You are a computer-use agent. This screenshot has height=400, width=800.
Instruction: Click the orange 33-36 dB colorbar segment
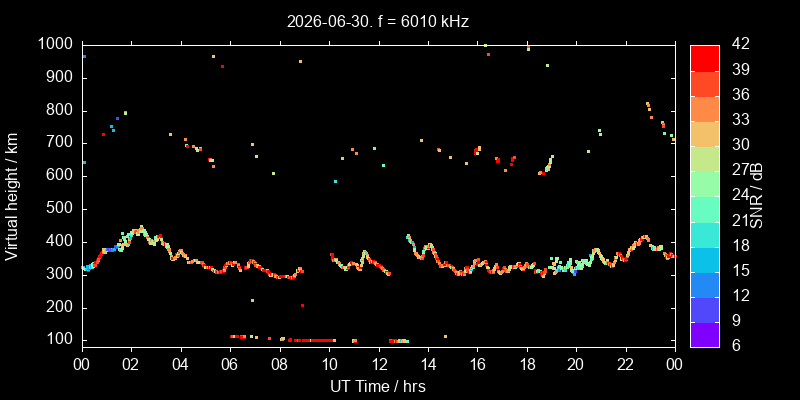point(705,109)
